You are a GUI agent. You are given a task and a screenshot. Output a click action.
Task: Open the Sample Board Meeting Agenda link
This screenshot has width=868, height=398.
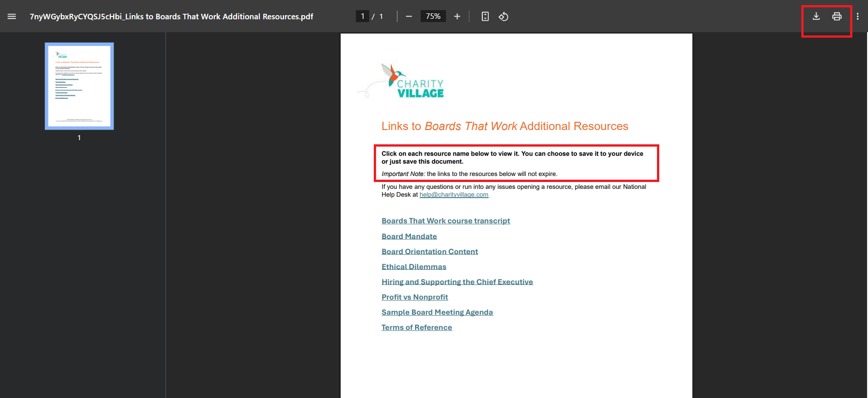tap(437, 312)
